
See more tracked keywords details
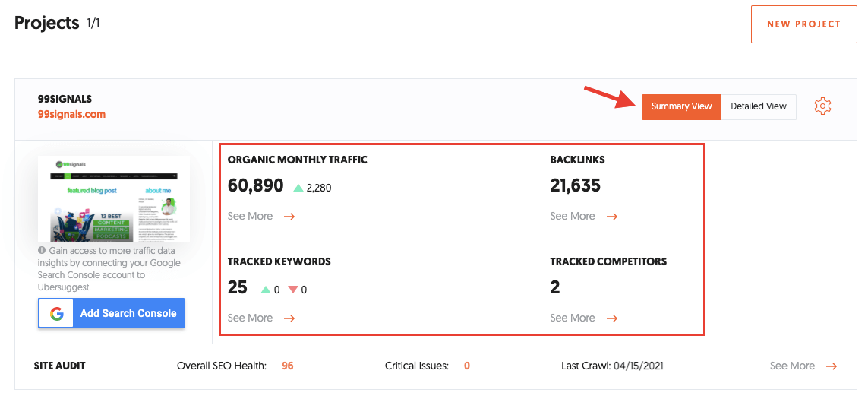tap(250, 318)
